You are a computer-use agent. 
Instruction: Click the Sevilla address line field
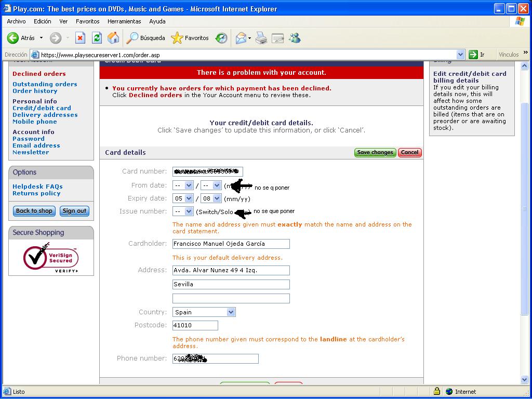231,284
